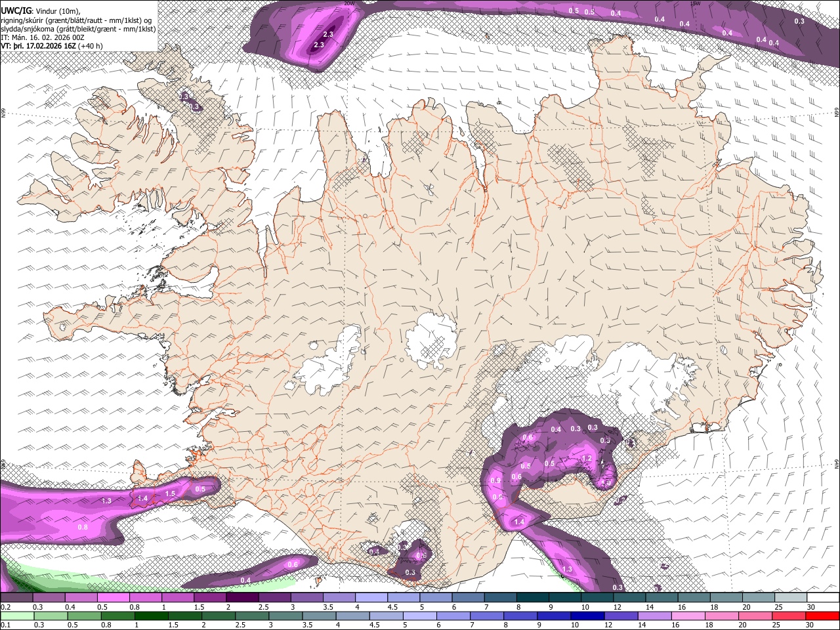840x630 pixels.
Task: Click the '15W' longitude label at the top
Action: click(x=696, y=3)
